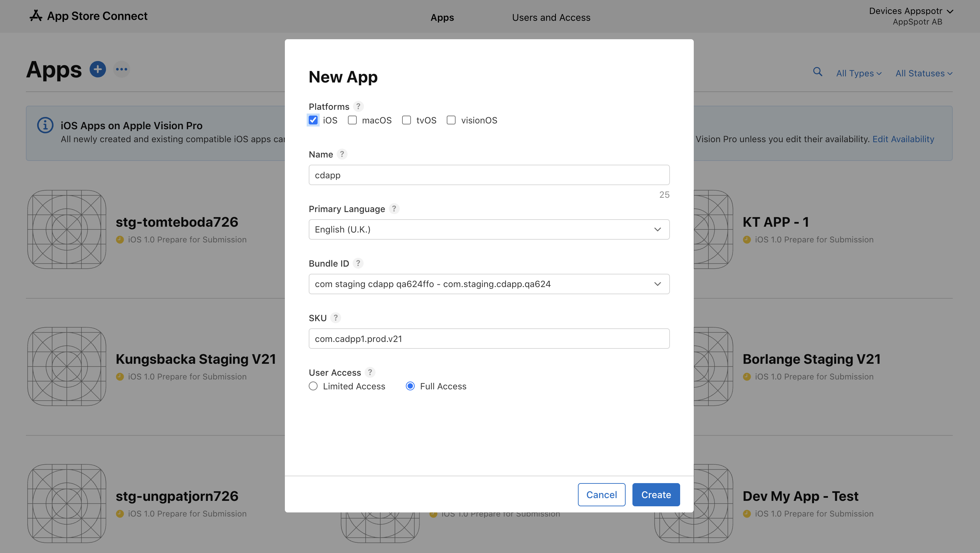Open stg-ungpatjorn726 app icon placeholder
This screenshot has height=553, width=980.
click(66, 504)
